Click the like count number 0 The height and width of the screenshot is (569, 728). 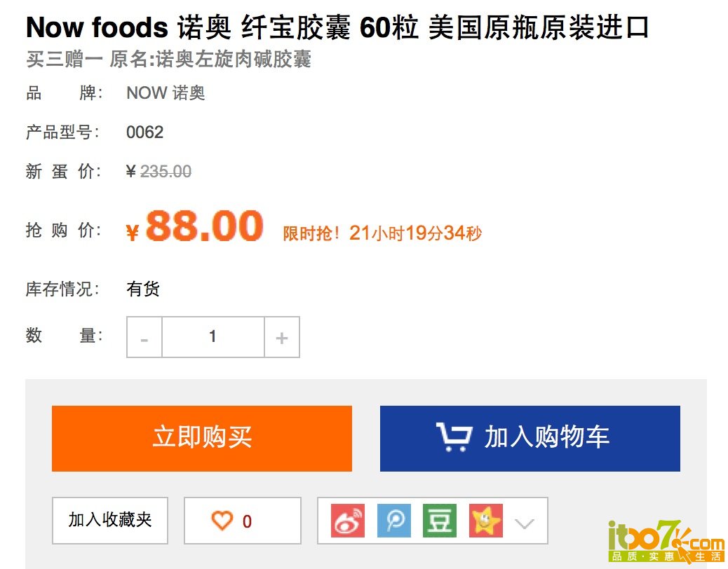coord(247,521)
